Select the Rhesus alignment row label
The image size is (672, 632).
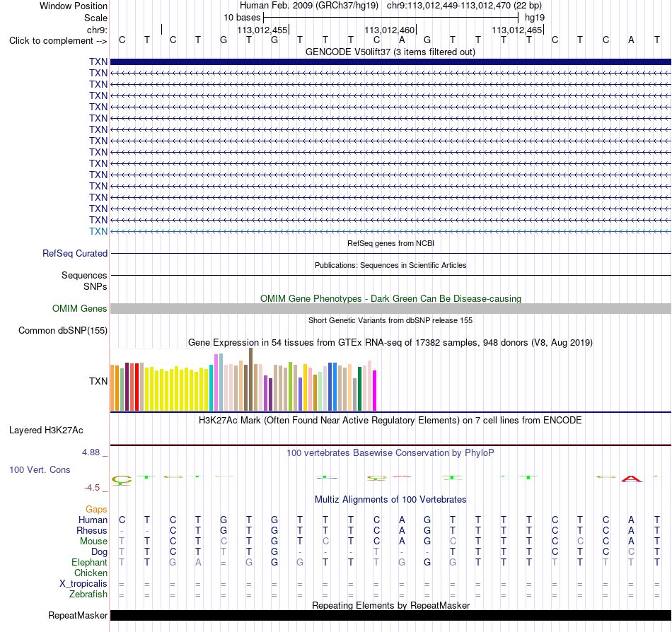[x=92, y=530]
